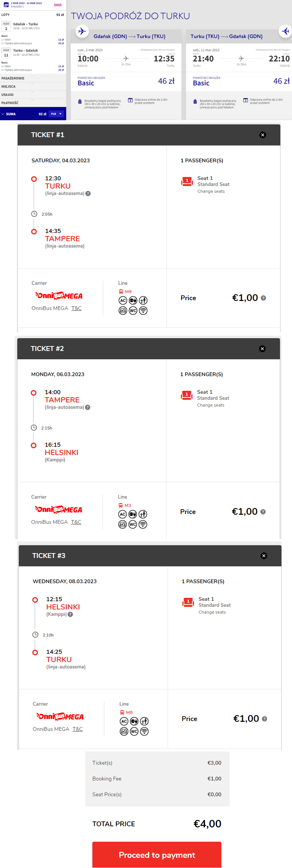
Task: Click the AC amenity icon in Ticket #3
Action: pyautogui.click(x=124, y=721)
